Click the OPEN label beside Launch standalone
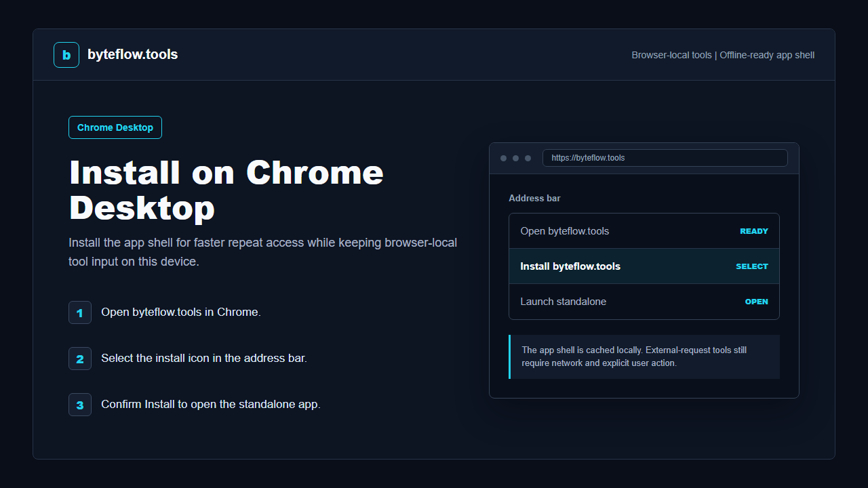The width and height of the screenshot is (868, 488). tap(757, 302)
